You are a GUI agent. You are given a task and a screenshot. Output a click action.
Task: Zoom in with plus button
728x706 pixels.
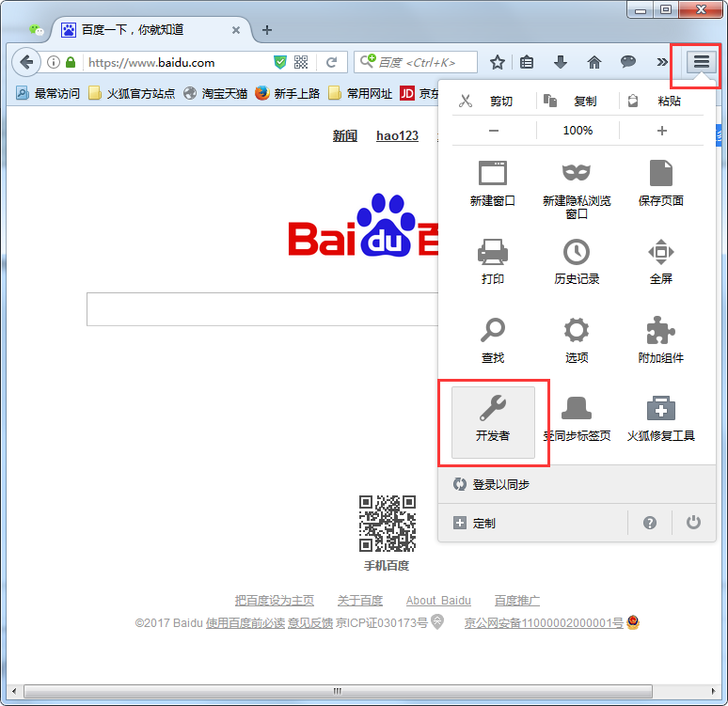[x=662, y=131]
